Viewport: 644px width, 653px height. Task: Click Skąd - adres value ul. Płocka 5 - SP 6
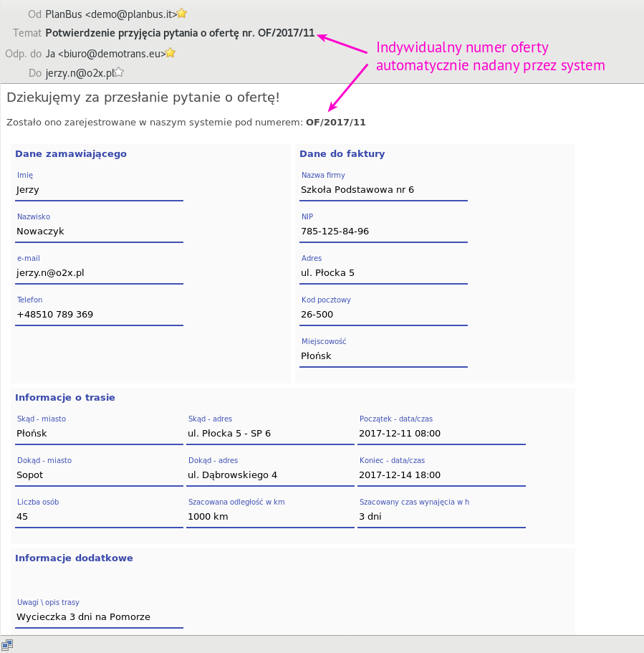(229, 434)
